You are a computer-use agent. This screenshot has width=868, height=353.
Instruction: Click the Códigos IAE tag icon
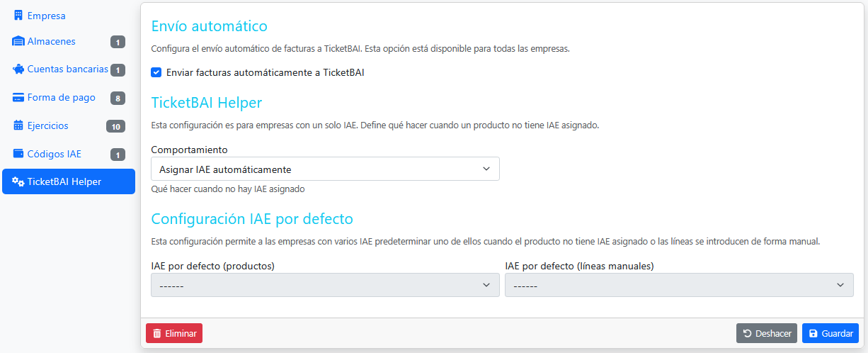18,154
